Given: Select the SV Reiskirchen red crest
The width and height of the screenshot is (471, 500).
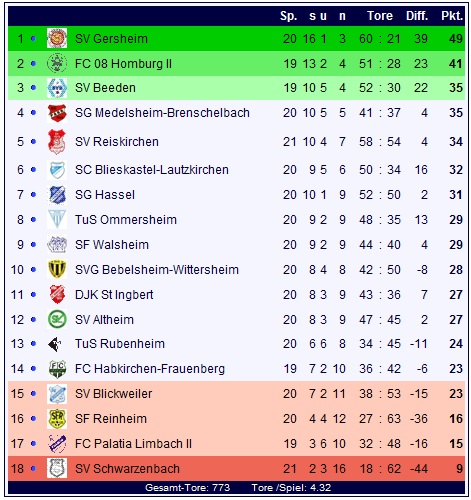Looking at the screenshot, I should [x=57, y=142].
